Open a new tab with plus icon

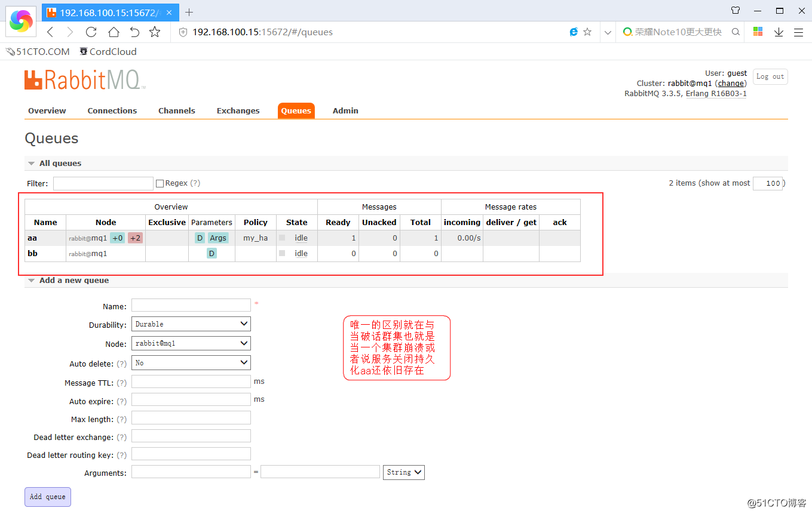[189, 12]
